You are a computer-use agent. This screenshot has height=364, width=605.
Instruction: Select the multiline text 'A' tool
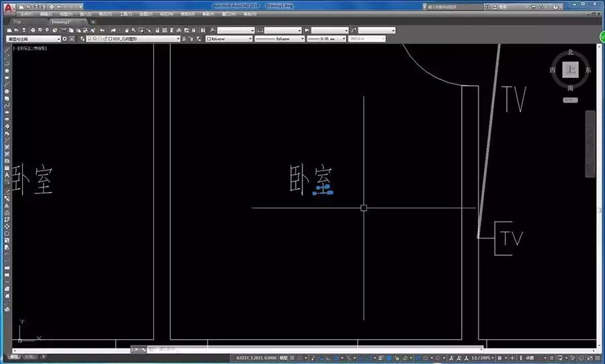point(7,175)
